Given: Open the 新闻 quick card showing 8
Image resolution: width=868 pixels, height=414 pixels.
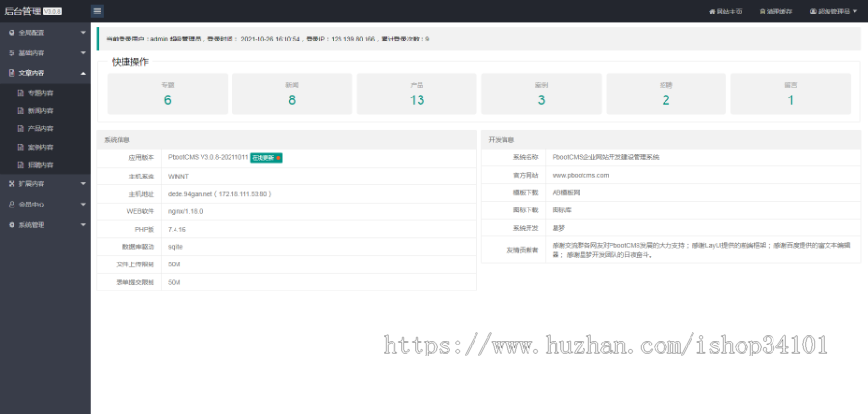Looking at the screenshot, I should (291, 95).
